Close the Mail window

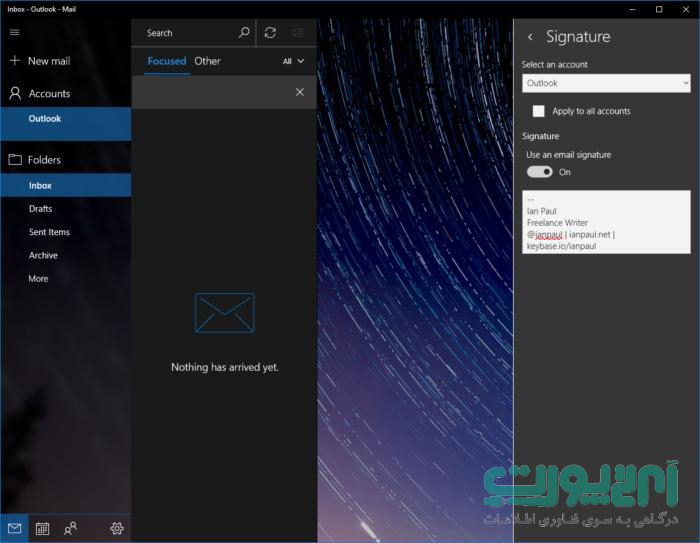[686, 9]
